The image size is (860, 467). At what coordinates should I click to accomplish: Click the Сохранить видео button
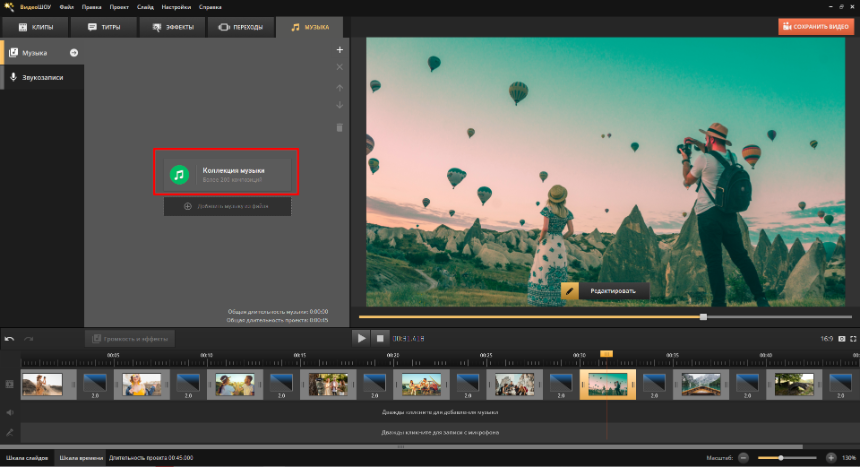point(816,26)
